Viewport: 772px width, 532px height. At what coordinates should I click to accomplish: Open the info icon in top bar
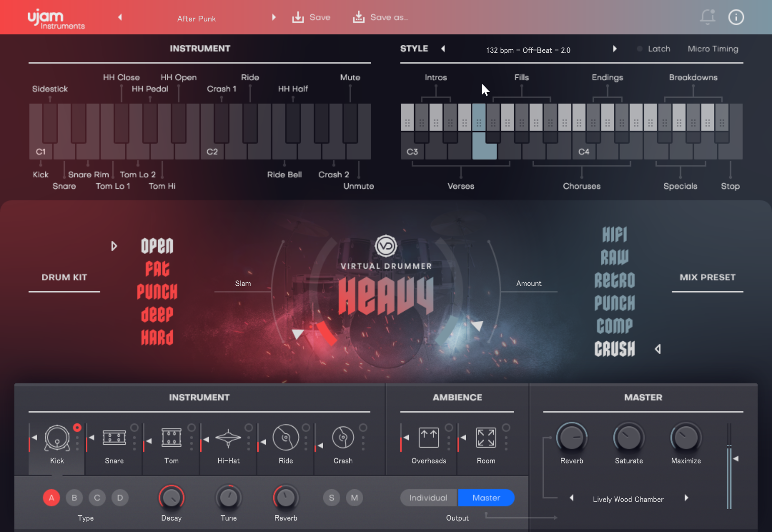point(736,17)
